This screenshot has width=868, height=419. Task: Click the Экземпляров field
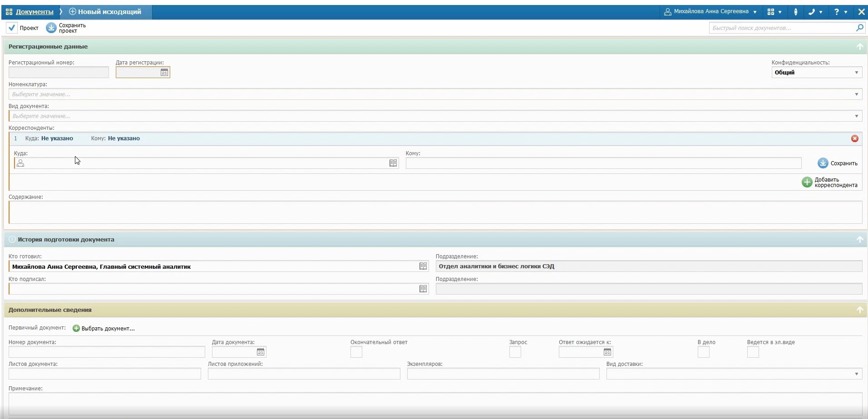(x=503, y=374)
